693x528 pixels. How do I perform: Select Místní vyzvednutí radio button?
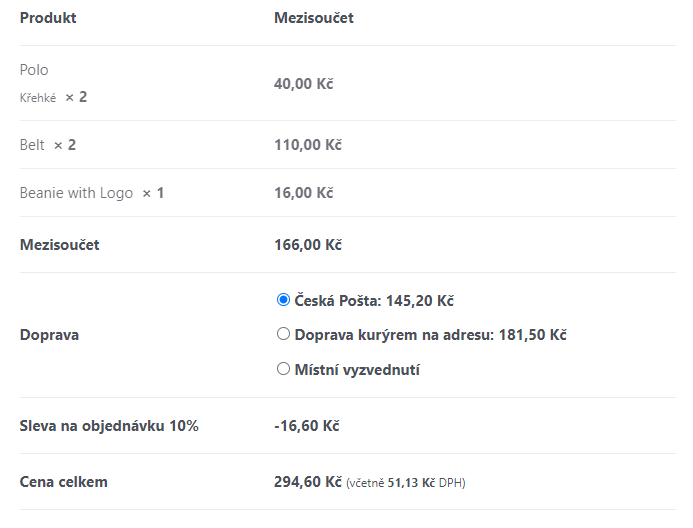click(283, 368)
